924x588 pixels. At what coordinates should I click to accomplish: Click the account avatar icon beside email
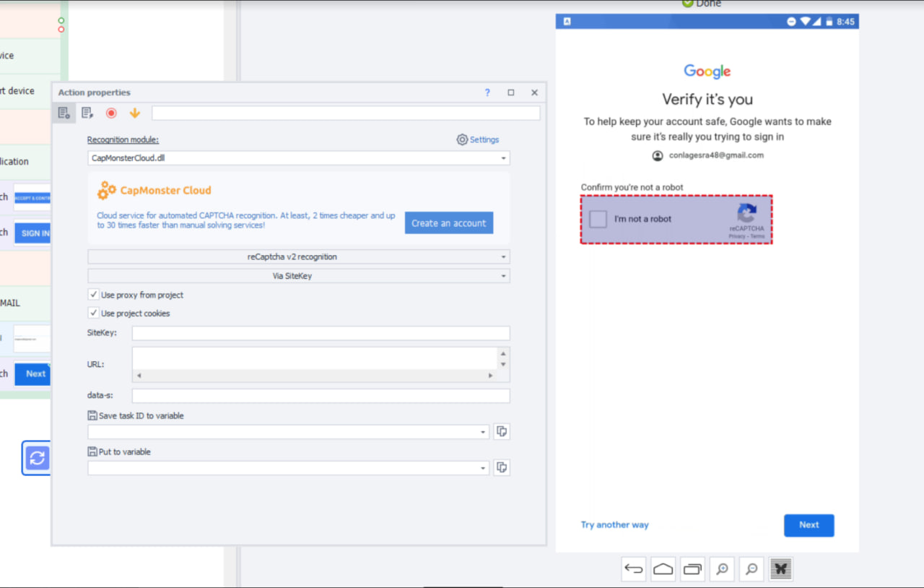click(x=658, y=155)
